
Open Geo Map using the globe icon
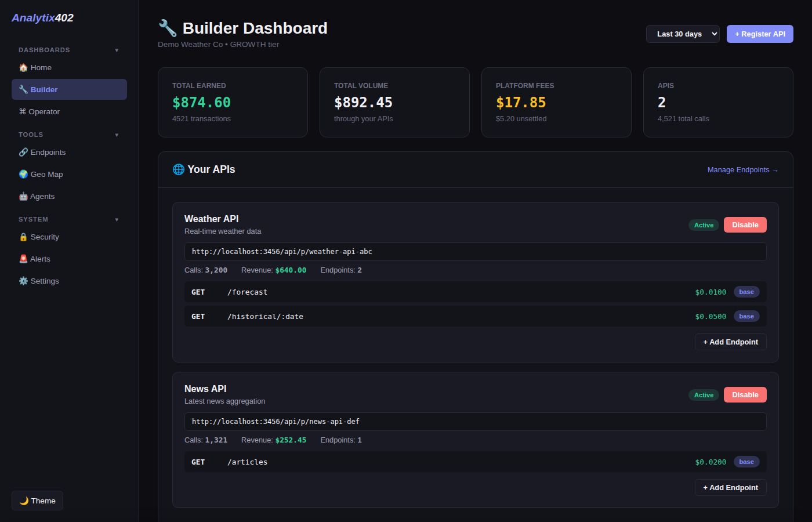23,174
